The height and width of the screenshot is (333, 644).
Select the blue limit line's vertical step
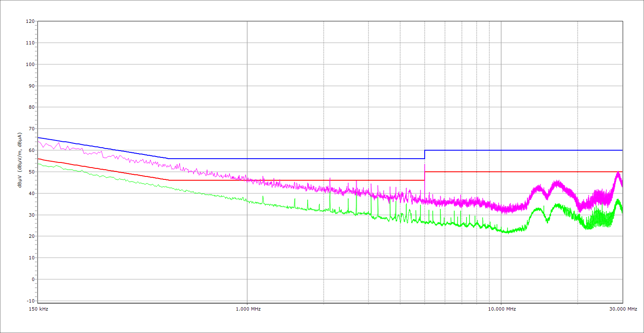(x=425, y=154)
